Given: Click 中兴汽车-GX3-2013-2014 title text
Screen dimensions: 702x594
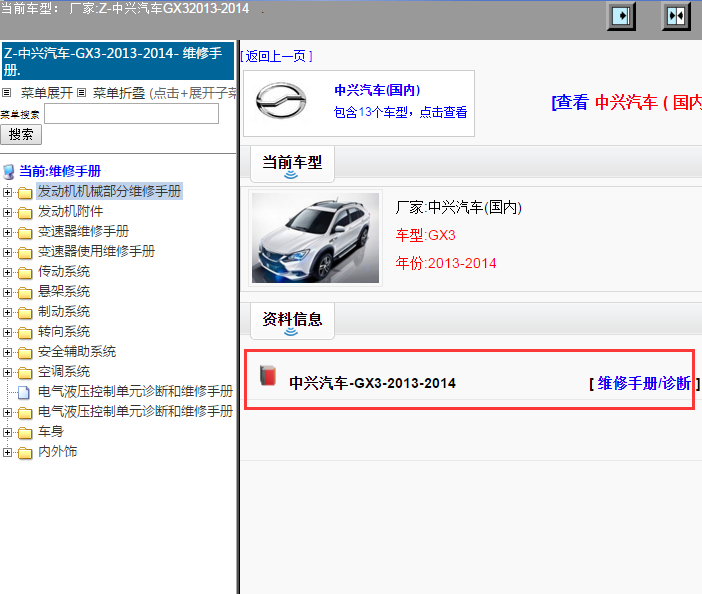Looking at the screenshot, I should pyautogui.click(x=372, y=384).
